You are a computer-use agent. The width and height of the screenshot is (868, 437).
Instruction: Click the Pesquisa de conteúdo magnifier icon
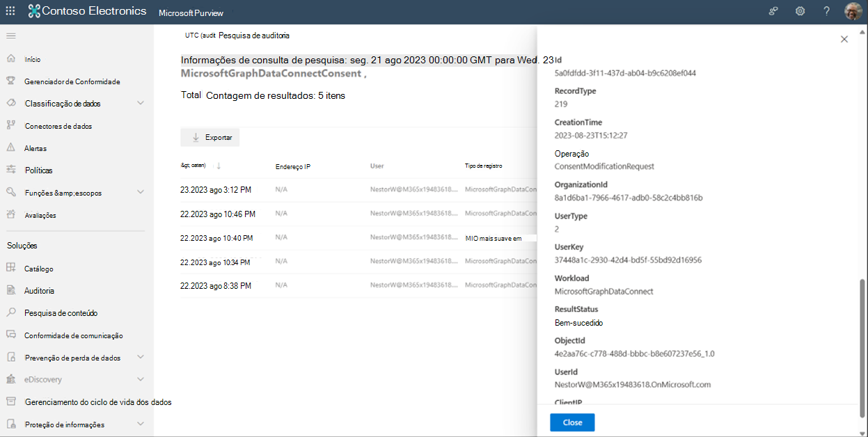[x=10, y=312]
